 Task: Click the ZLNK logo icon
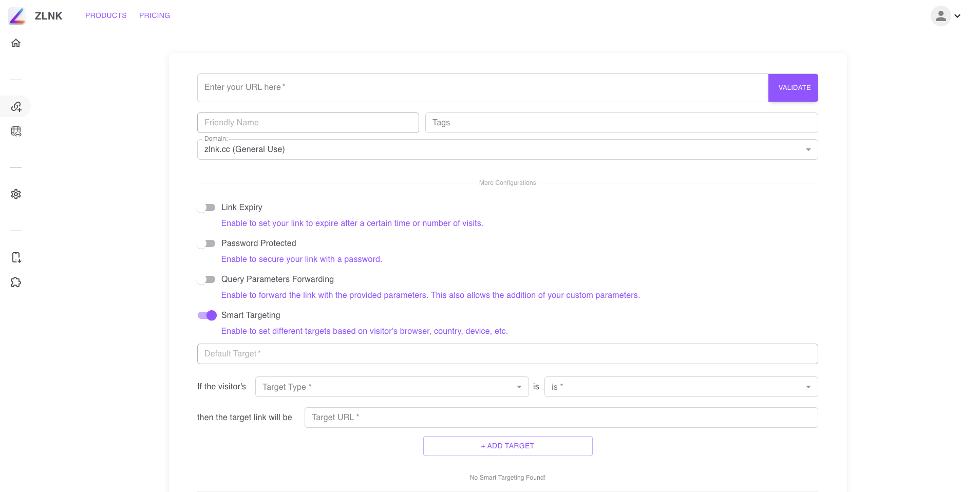pos(17,16)
